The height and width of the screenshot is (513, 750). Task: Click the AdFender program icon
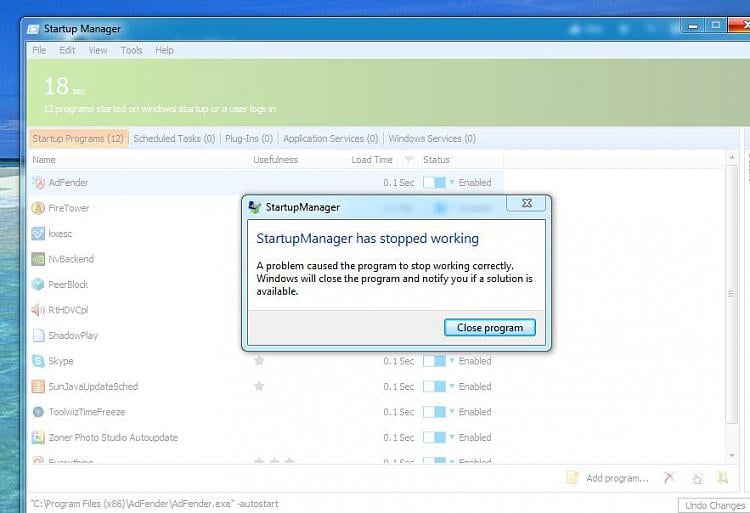38,183
